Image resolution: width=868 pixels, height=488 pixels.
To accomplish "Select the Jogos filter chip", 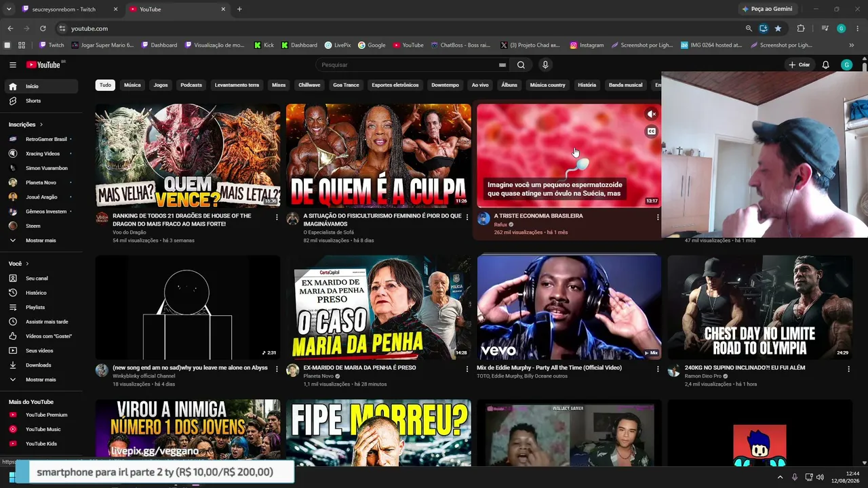I will click(x=161, y=85).
